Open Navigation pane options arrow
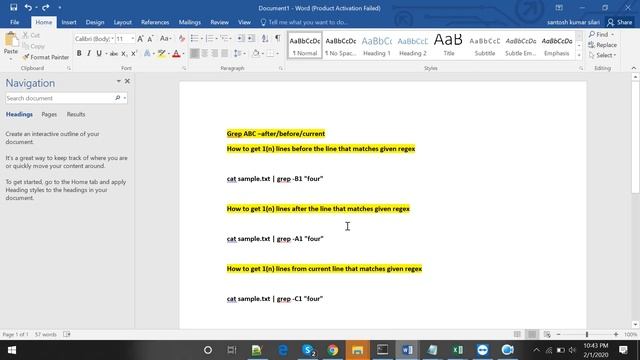 tap(118, 81)
